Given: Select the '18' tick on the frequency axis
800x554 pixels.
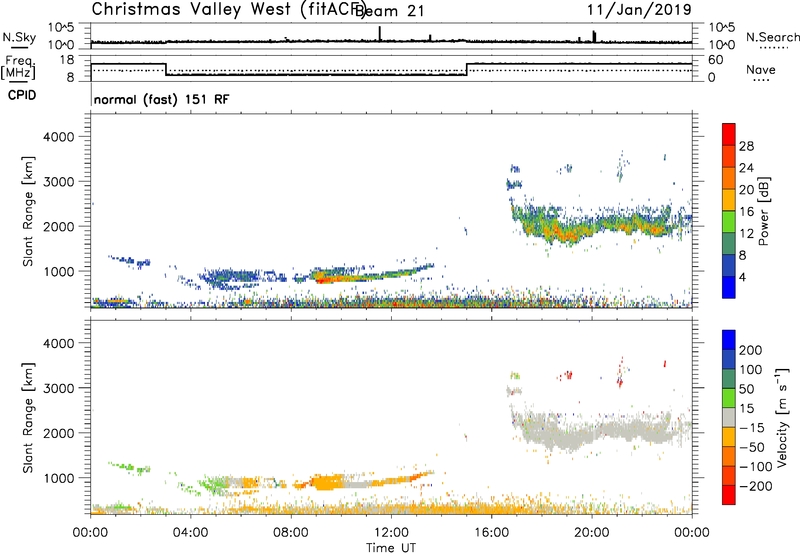Looking at the screenshot, I should pos(67,60).
